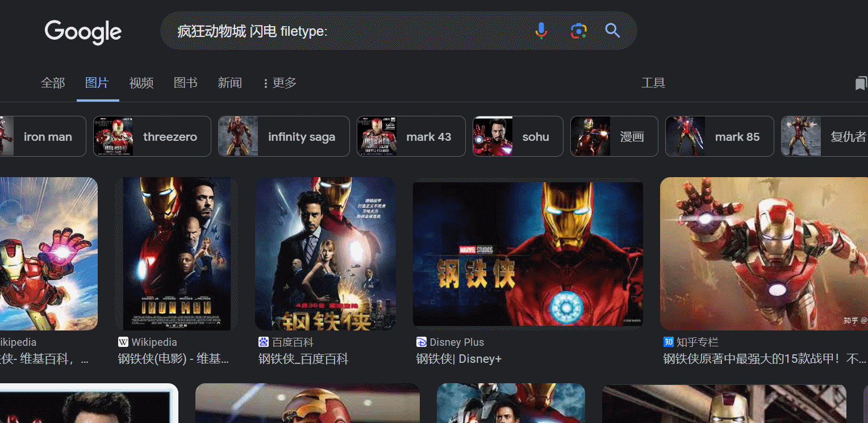Open the 工具 options
Viewport: 868px width, 423px height.
click(x=653, y=83)
